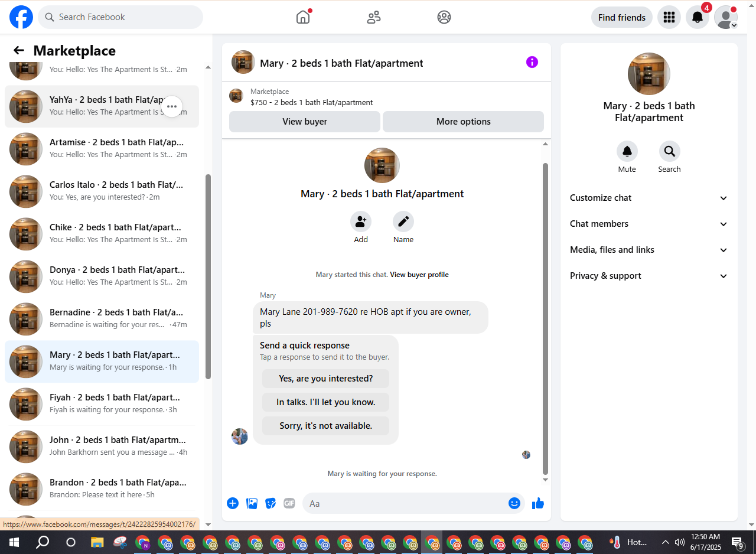The height and width of the screenshot is (554, 756).
Task: Open the Bernadine conversation
Action: [102, 319]
